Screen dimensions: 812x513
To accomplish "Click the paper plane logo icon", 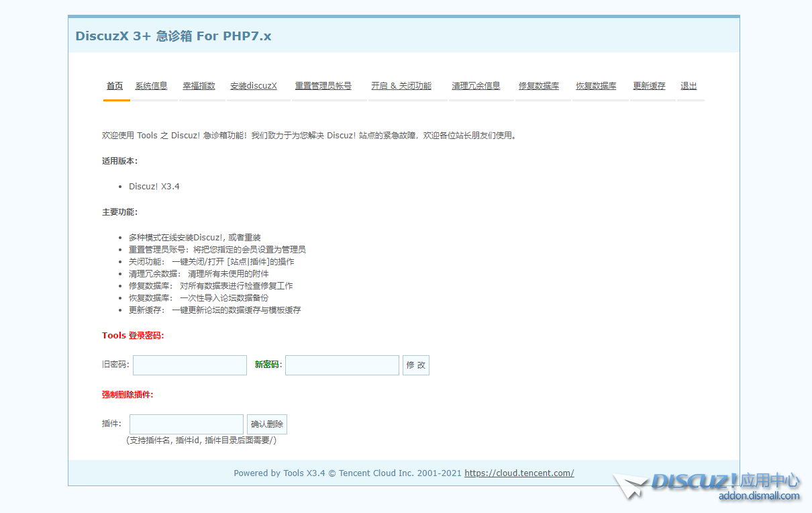I will coord(629,485).
